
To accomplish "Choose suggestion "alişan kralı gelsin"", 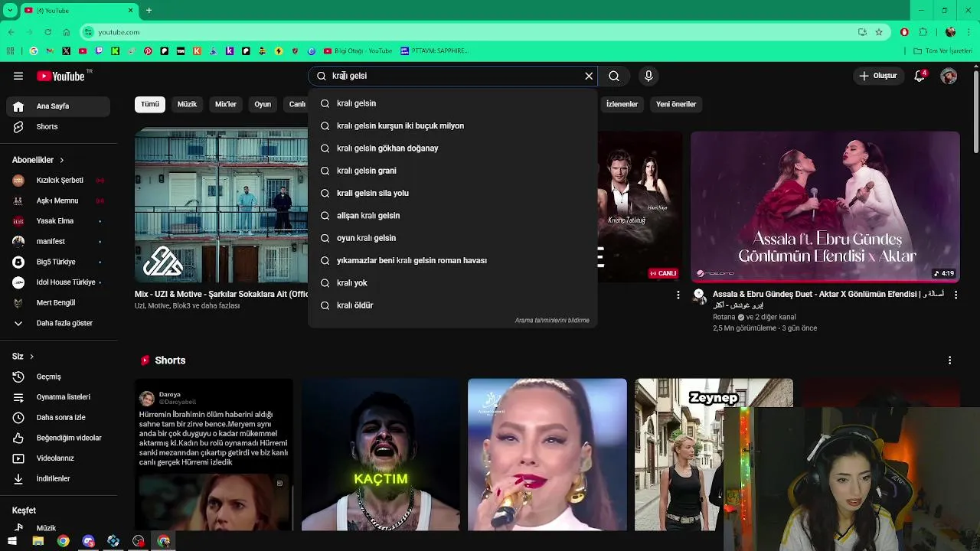I will coord(452,215).
